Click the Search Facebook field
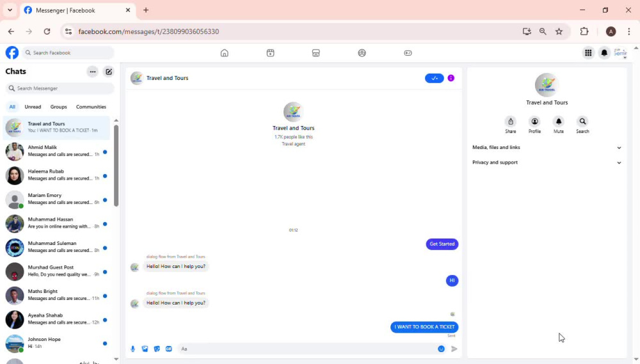 pyautogui.click(x=68, y=52)
